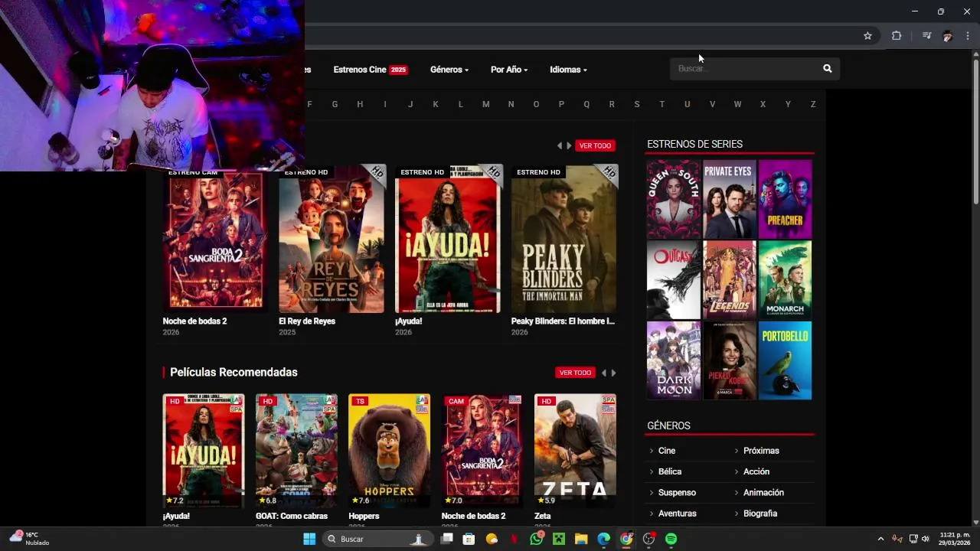
Task: Select the Próximas genre link
Action: pyautogui.click(x=761, y=451)
